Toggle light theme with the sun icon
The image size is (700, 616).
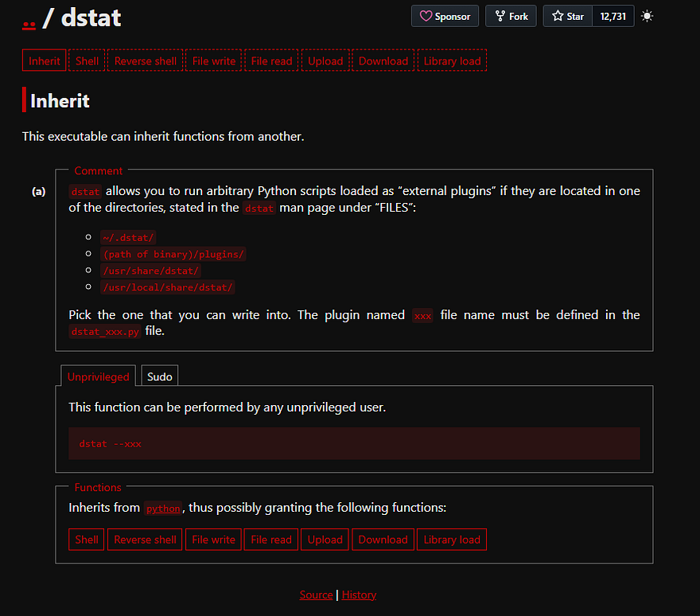647,16
